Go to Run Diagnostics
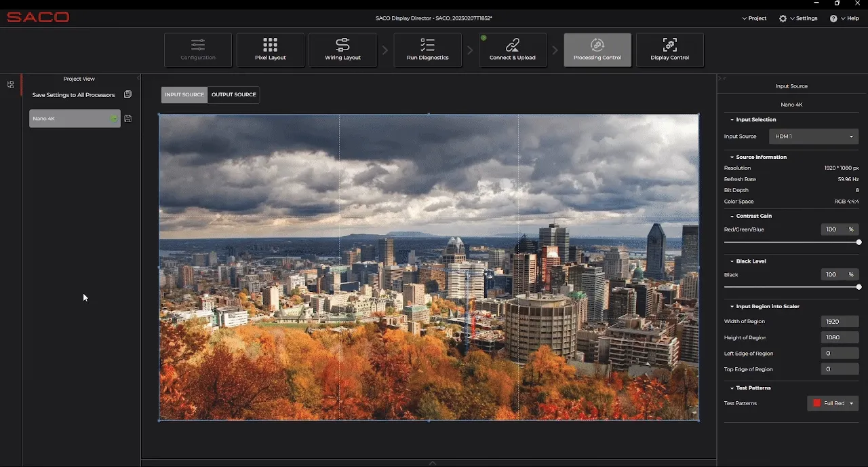 [x=427, y=50]
